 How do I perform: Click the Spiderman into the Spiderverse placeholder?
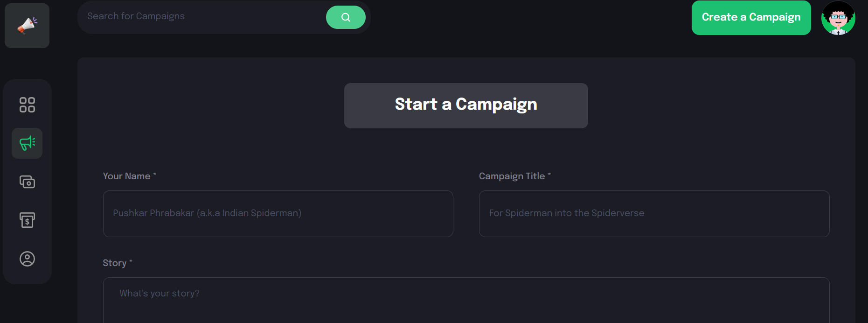click(566, 213)
